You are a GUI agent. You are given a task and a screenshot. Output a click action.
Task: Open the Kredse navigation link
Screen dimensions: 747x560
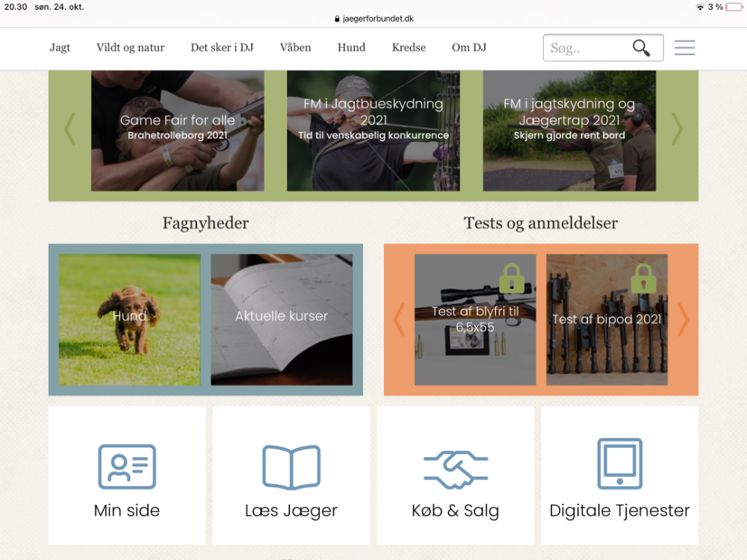[409, 48]
